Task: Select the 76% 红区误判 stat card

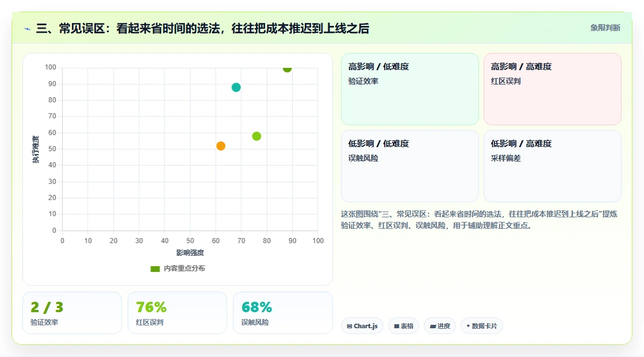Action: click(178, 313)
